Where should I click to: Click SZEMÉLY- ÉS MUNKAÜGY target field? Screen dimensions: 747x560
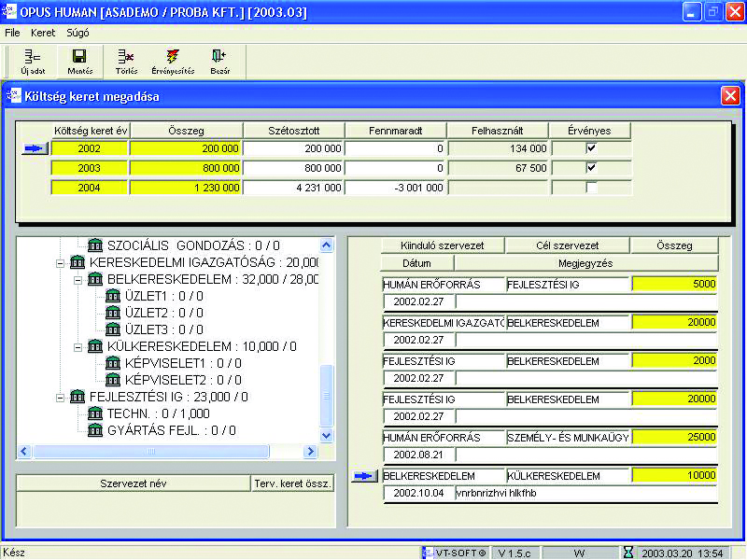[x=568, y=438]
